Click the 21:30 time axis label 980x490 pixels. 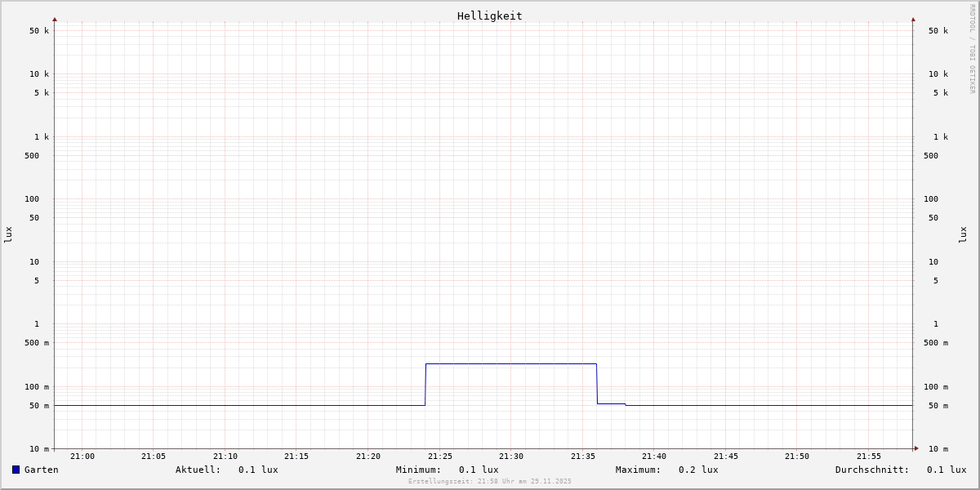(511, 457)
